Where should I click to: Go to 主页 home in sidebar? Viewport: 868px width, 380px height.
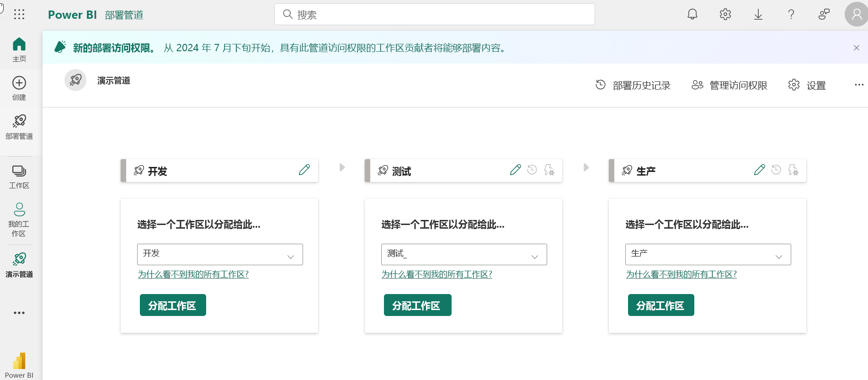coord(19,50)
